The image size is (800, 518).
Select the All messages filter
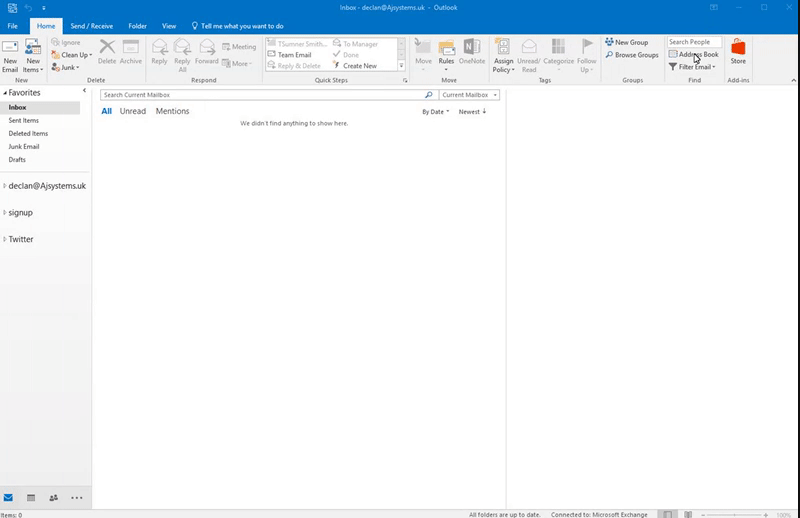pos(106,111)
